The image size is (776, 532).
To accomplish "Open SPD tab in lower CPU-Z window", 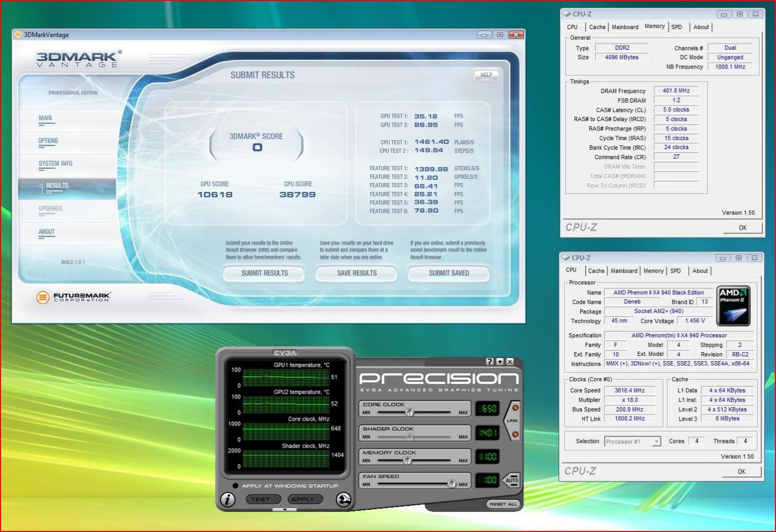I will click(x=676, y=271).
